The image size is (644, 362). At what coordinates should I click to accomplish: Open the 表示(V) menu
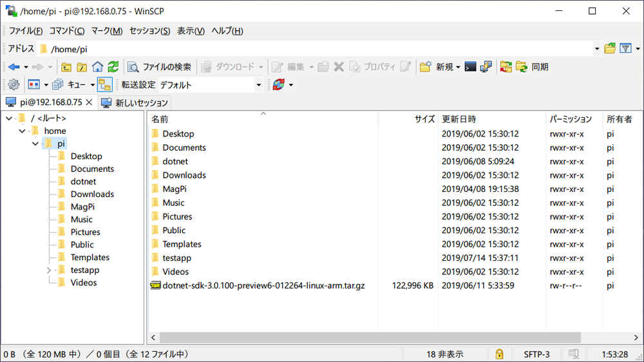click(x=191, y=31)
